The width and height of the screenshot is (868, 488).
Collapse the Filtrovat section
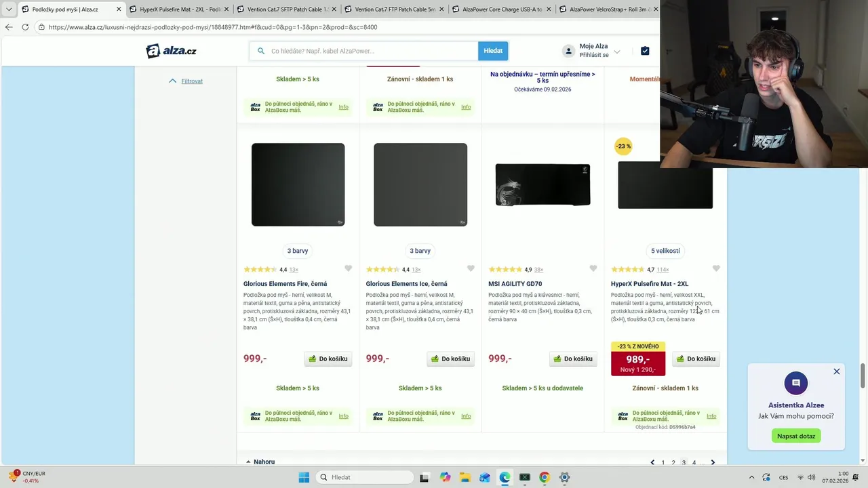[186, 81]
